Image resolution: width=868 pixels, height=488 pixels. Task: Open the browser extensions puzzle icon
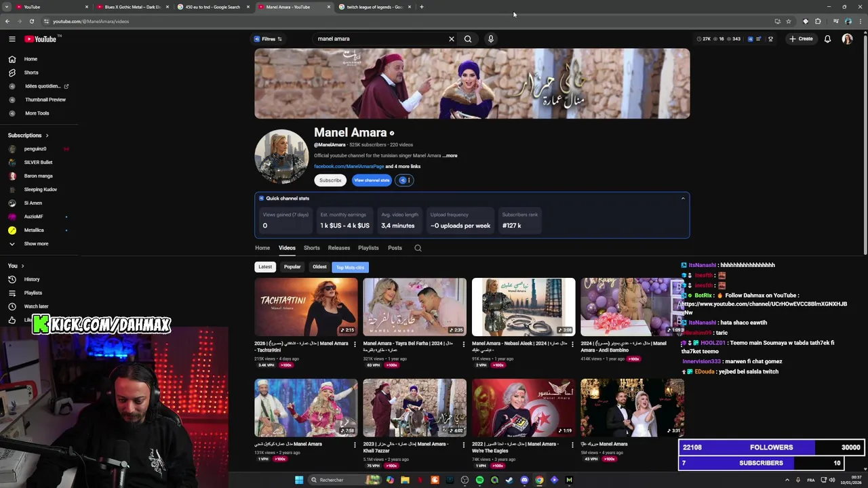pos(818,21)
